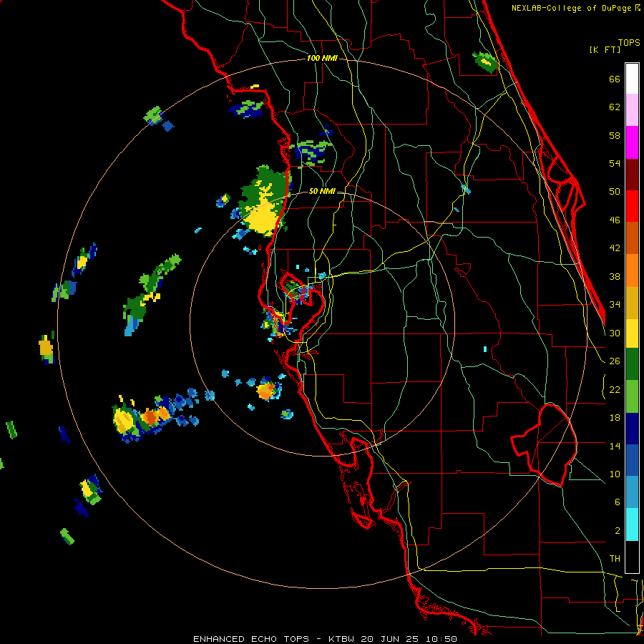Pick the dark red legend swatch

tap(632, 175)
